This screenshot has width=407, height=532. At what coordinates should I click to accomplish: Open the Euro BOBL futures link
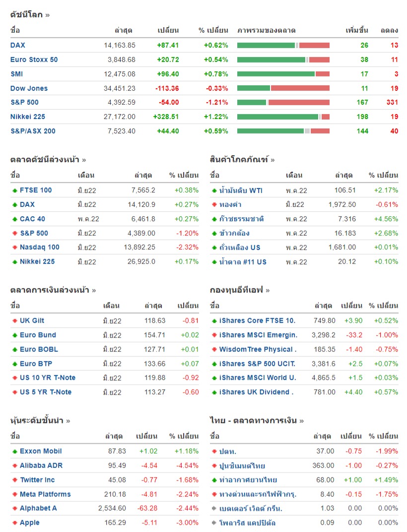click(39, 349)
